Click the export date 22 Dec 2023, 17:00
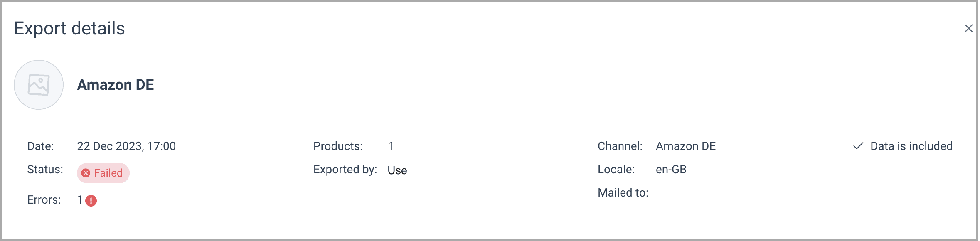 pyautogui.click(x=126, y=146)
